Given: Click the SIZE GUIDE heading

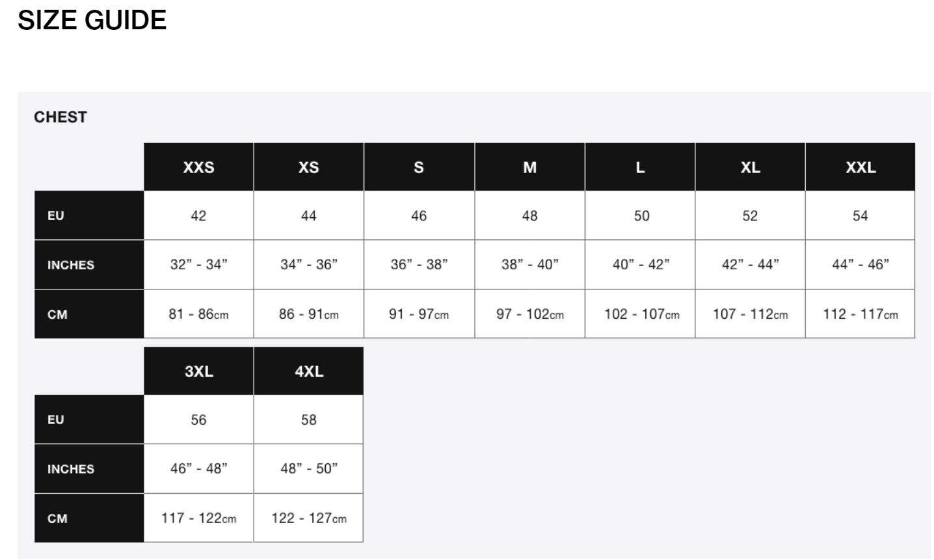Looking at the screenshot, I should tap(92, 20).
